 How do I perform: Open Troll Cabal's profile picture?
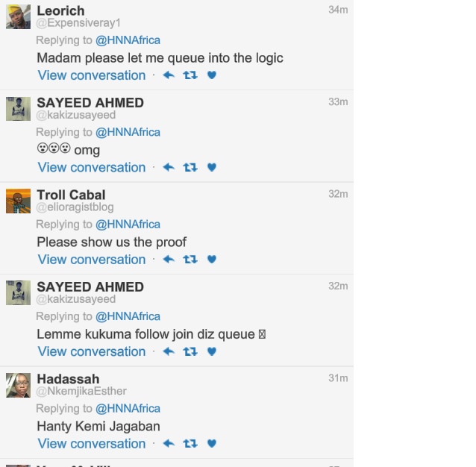click(x=19, y=201)
